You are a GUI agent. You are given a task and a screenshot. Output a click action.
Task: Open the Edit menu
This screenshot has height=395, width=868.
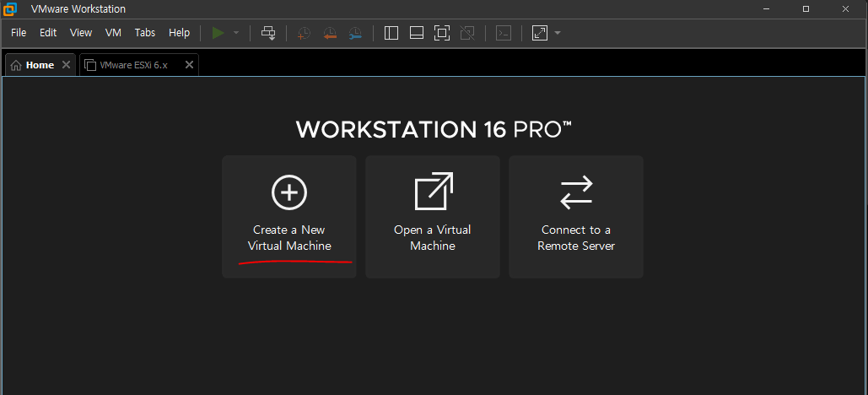click(x=48, y=33)
